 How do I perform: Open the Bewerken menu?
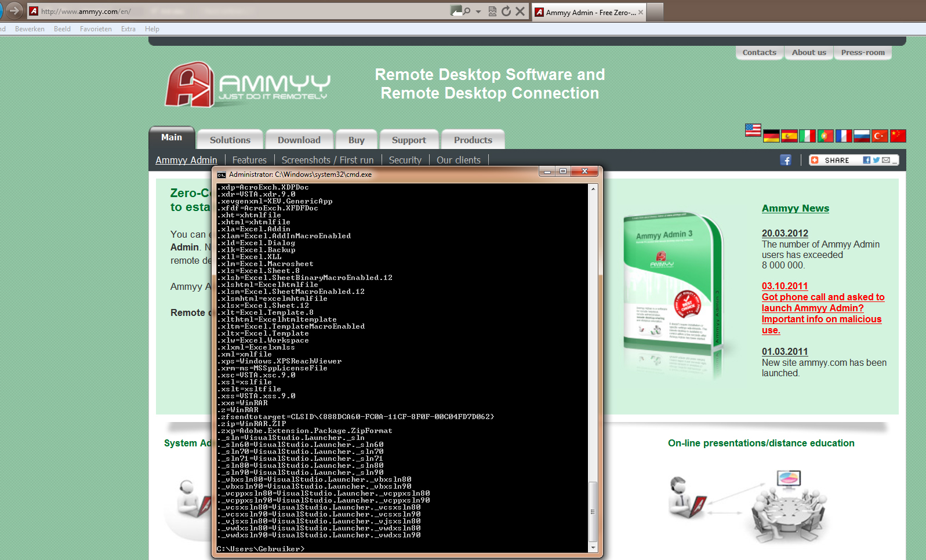[30, 29]
